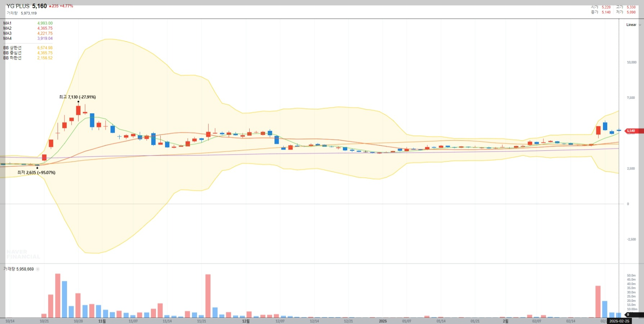
Task: Click the 12/21 date axis label
Action: tap(348, 321)
